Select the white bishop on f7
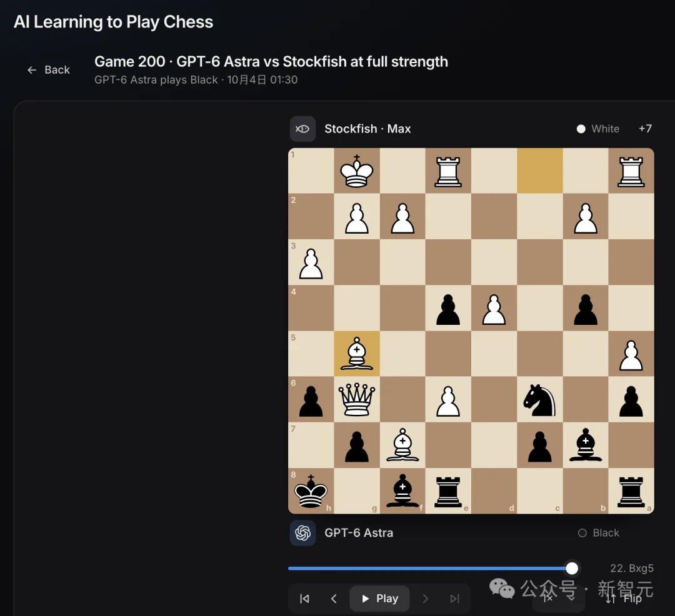 click(x=402, y=445)
